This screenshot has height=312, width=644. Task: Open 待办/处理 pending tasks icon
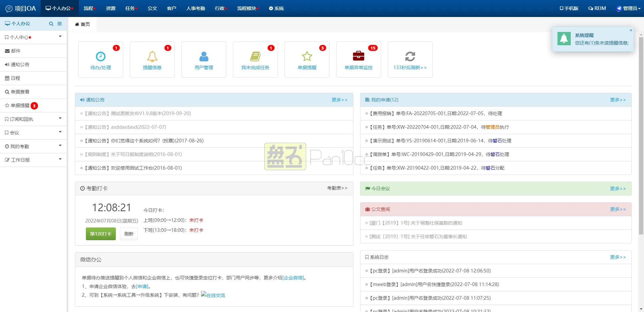(x=101, y=57)
